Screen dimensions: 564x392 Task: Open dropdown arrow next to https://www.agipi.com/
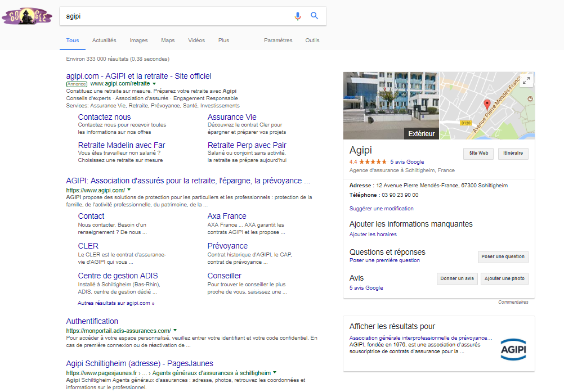pyautogui.click(x=129, y=190)
